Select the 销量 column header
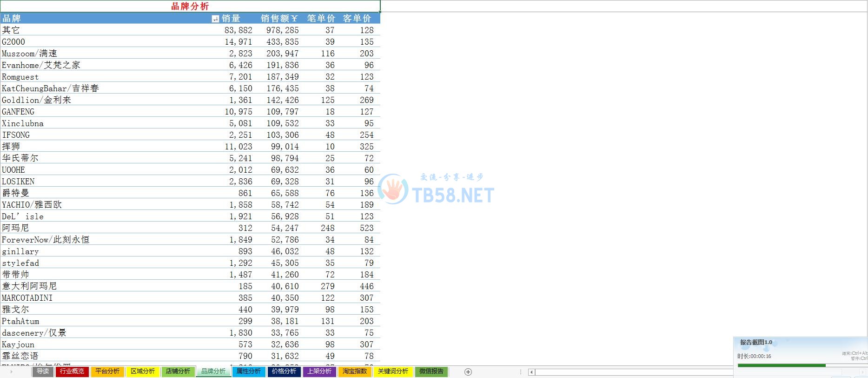 click(231, 19)
